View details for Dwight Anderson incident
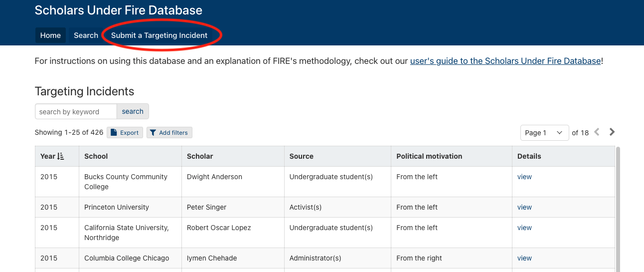 click(x=524, y=177)
